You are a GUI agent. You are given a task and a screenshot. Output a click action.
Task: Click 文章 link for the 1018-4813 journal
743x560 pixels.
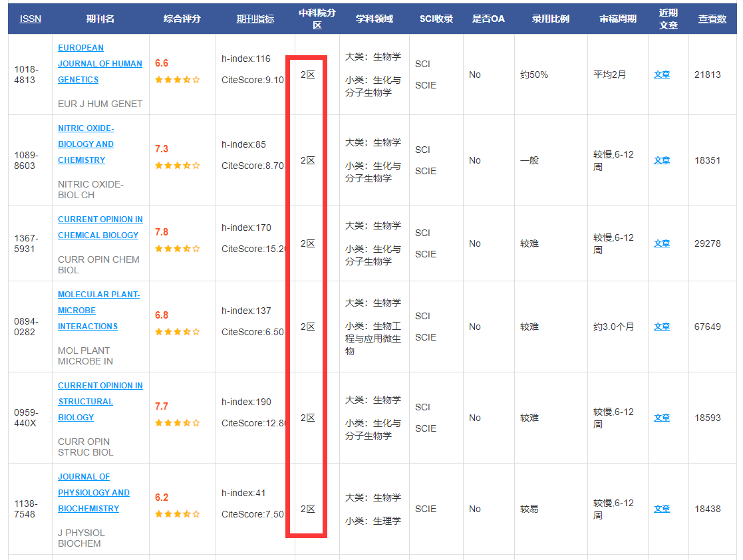662,74
